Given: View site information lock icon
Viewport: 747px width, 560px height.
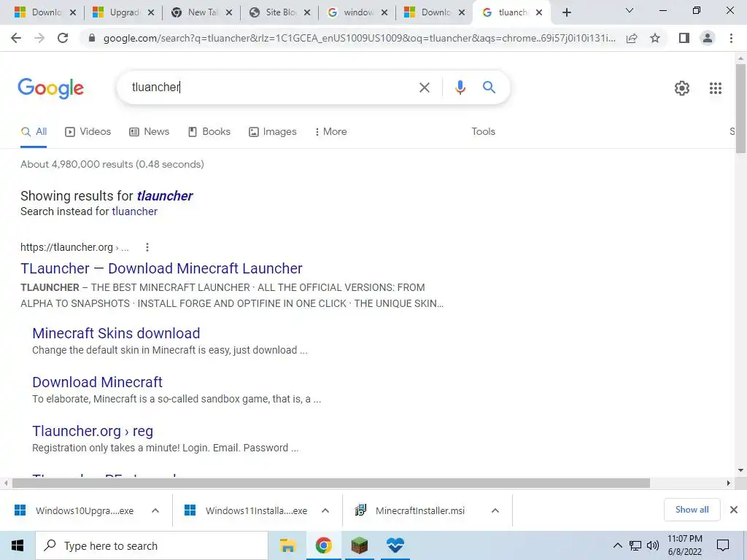Looking at the screenshot, I should [x=92, y=38].
